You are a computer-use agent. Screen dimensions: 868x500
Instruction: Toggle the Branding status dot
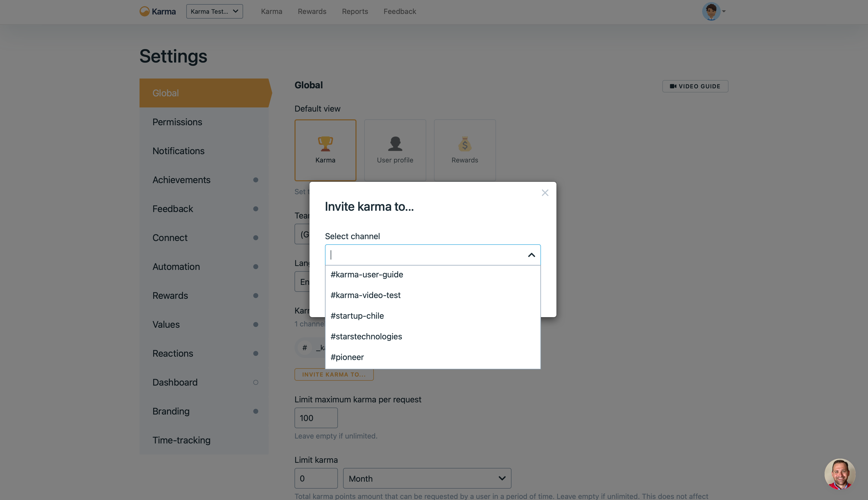coord(255,411)
